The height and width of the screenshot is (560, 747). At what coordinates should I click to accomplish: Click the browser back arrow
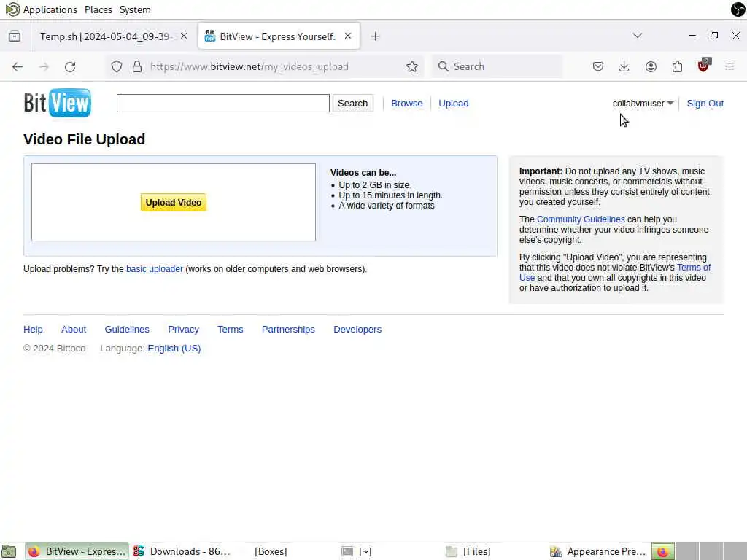18,66
